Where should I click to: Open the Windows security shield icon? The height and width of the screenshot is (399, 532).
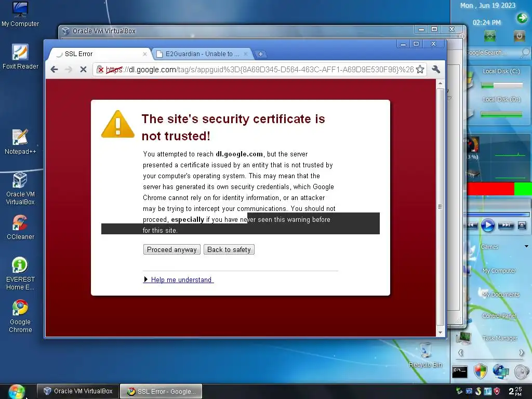(x=481, y=371)
